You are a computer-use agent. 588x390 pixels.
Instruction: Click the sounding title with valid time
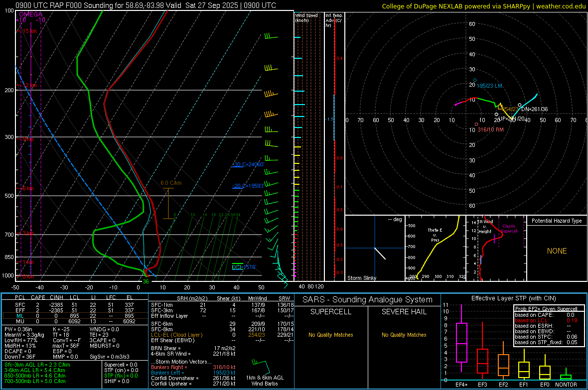[x=146, y=5]
